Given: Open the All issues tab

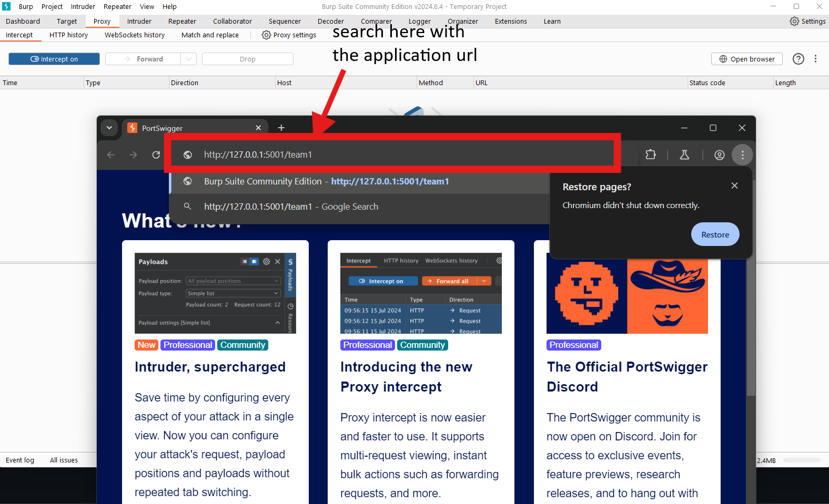Looking at the screenshot, I should click(64, 460).
